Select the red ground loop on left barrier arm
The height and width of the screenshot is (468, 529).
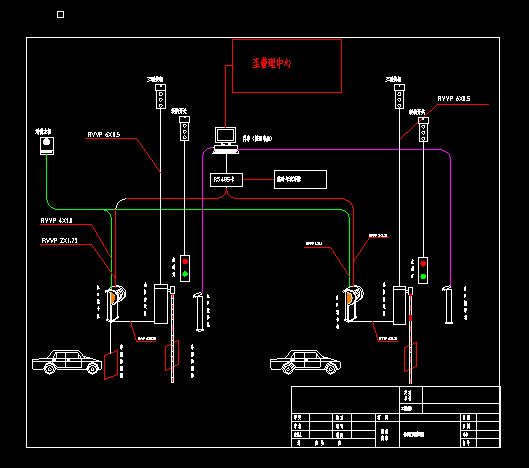point(172,356)
